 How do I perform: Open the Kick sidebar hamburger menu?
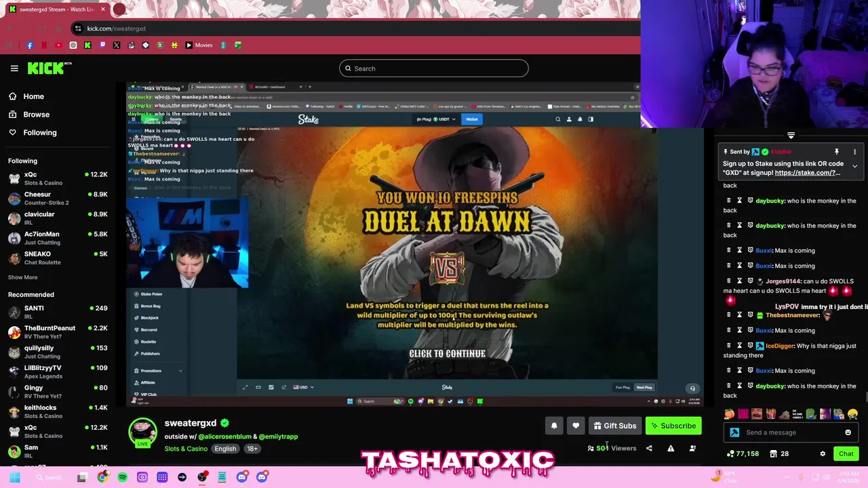[14, 68]
